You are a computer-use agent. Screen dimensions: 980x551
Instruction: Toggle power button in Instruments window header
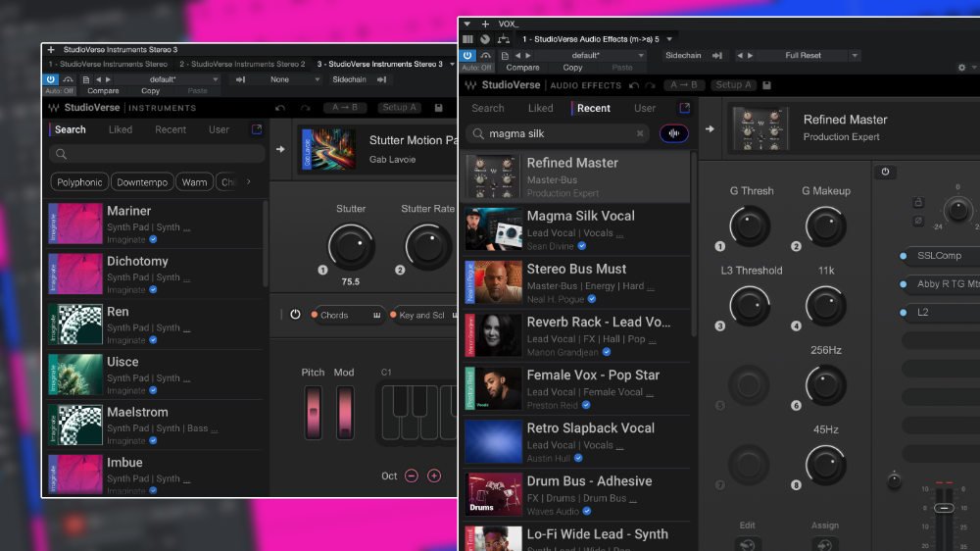tap(51, 79)
